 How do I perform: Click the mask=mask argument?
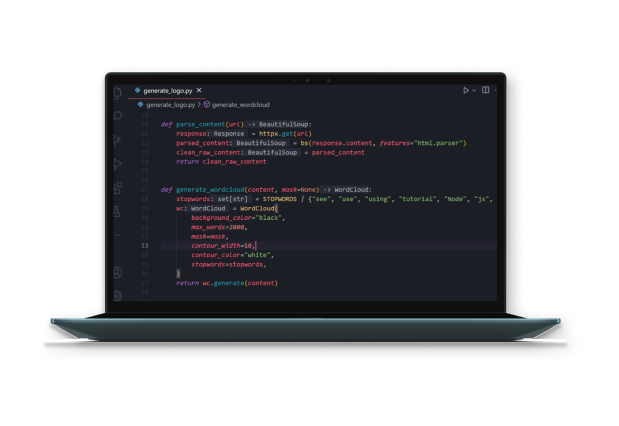[x=208, y=236]
